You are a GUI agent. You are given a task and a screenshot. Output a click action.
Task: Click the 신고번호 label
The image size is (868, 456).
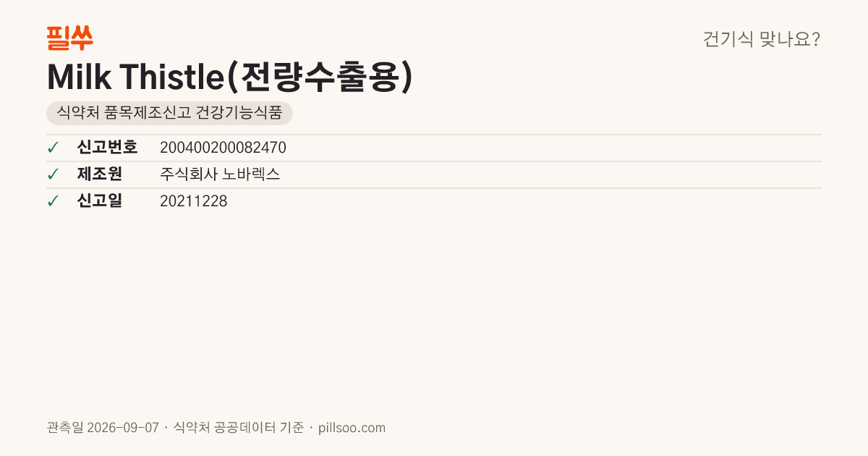[107, 148]
